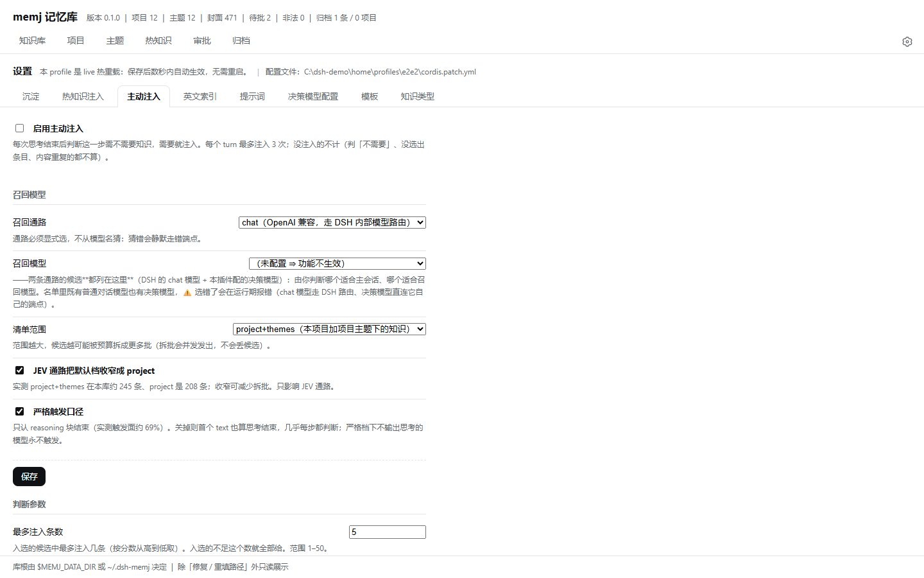Expand the 召回模型 selection dropdown
The height and width of the screenshot is (578, 924).
pyautogui.click(x=338, y=263)
